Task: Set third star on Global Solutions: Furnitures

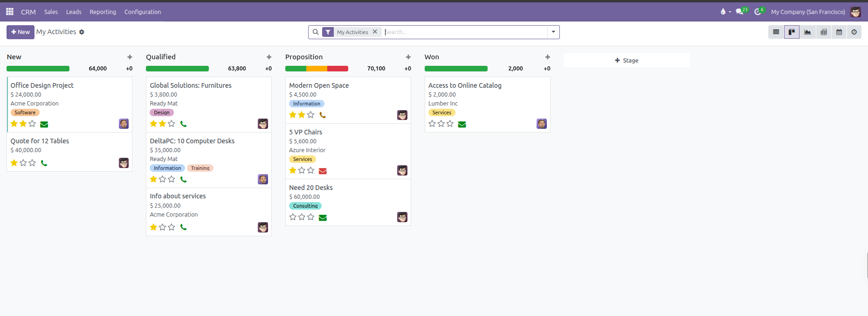Action: 172,124
